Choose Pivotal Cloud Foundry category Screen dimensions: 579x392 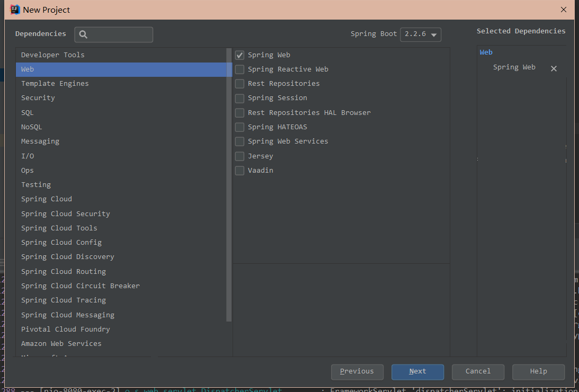[121, 329]
